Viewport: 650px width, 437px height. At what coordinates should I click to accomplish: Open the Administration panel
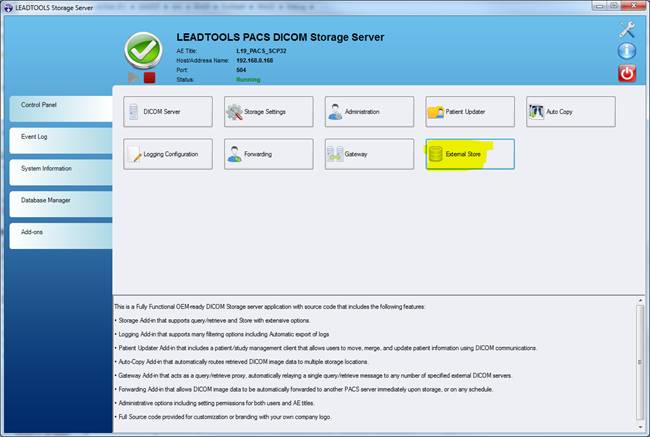369,112
